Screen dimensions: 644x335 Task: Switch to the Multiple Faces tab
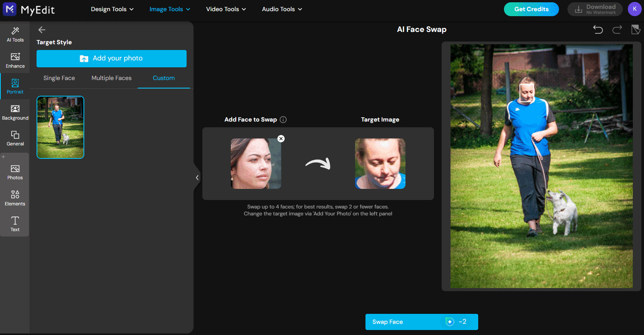coord(112,78)
